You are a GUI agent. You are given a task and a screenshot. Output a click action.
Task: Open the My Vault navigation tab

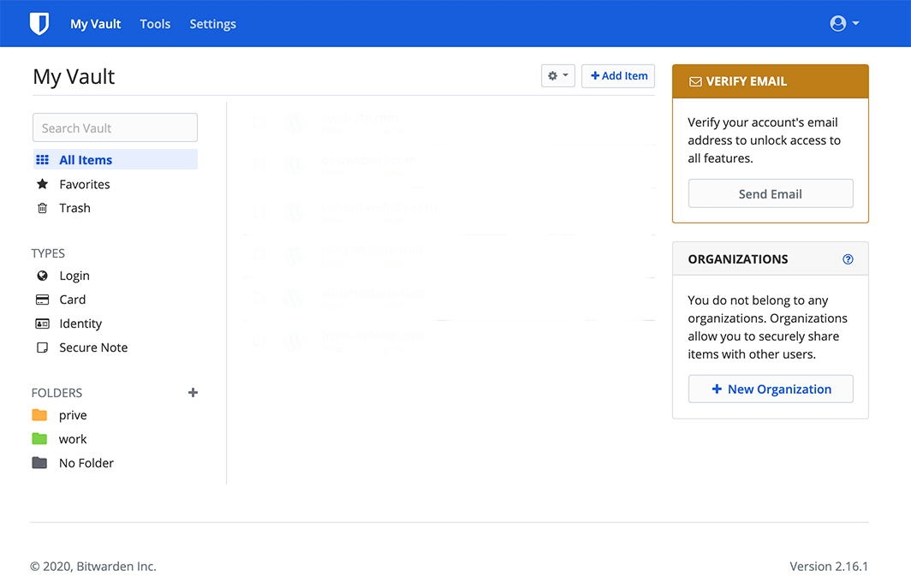pyautogui.click(x=95, y=24)
